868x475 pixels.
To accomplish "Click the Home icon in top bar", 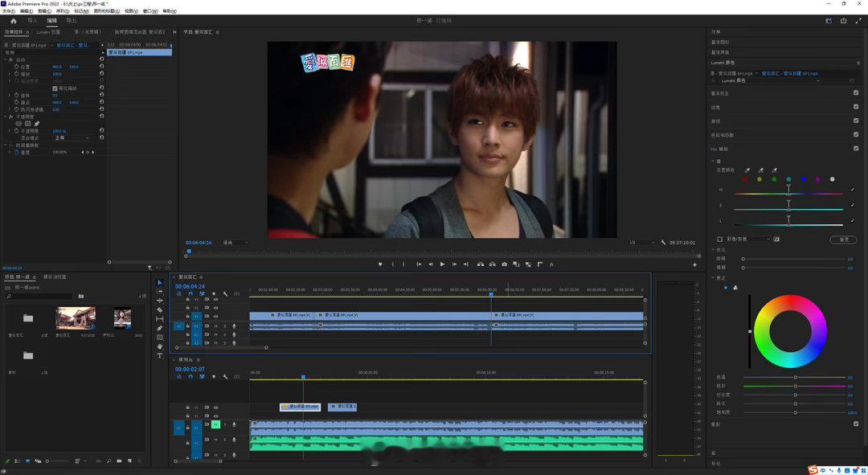I will pos(14,21).
